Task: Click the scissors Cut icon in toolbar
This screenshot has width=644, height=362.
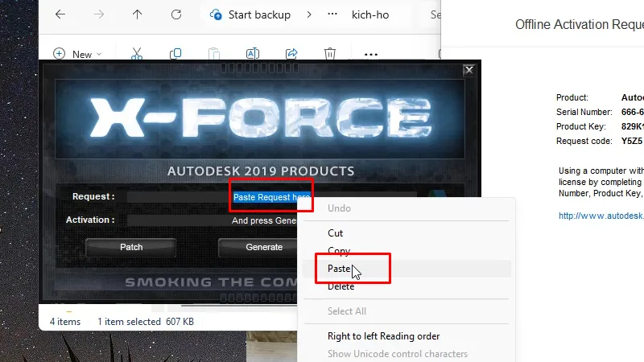Action: point(136,54)
